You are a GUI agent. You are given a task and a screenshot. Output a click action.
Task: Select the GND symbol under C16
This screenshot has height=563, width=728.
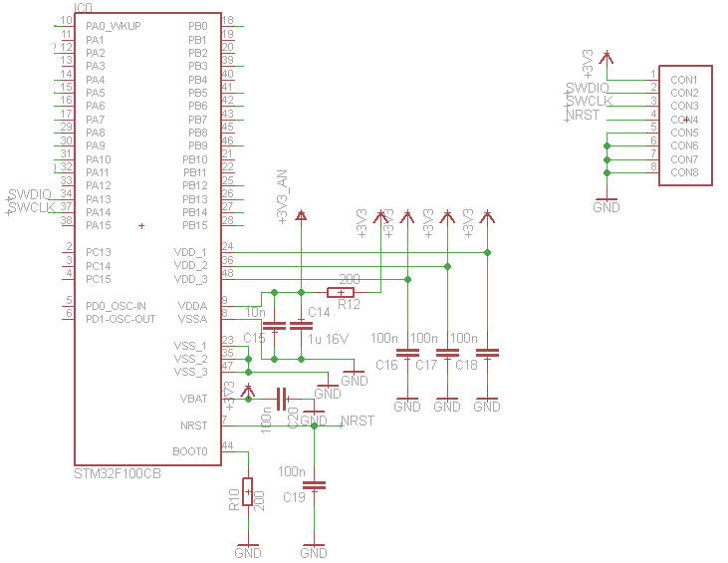tap(407, 404)
